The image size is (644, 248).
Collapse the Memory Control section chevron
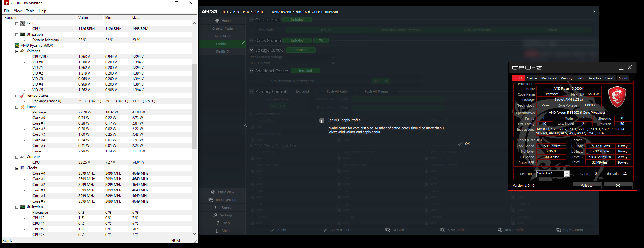252,92
